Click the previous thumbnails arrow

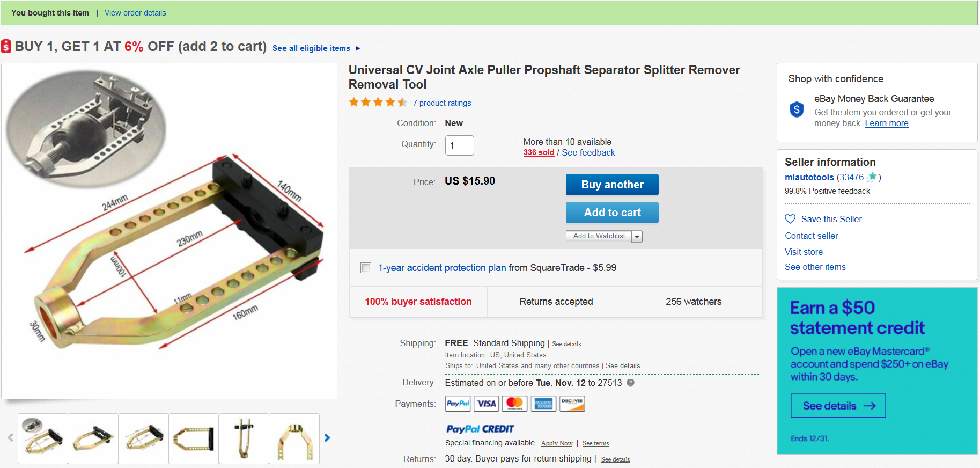10,438
